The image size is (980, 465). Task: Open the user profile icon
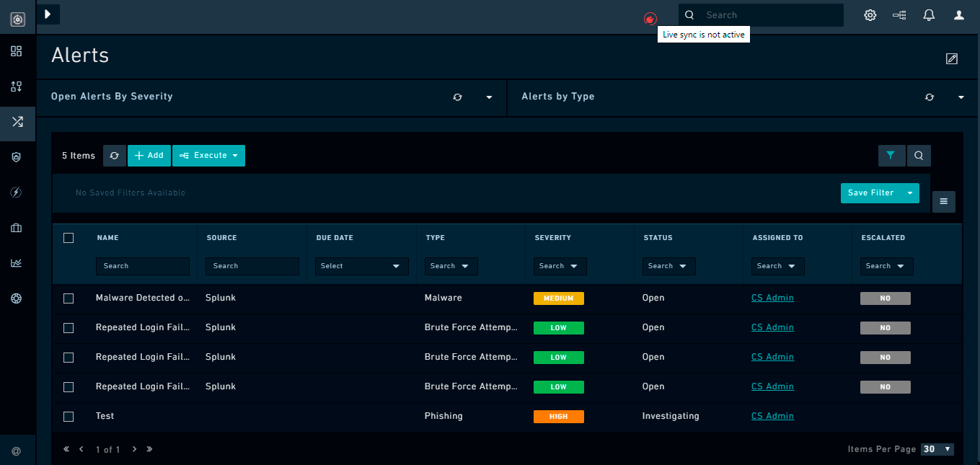[958, 15]
